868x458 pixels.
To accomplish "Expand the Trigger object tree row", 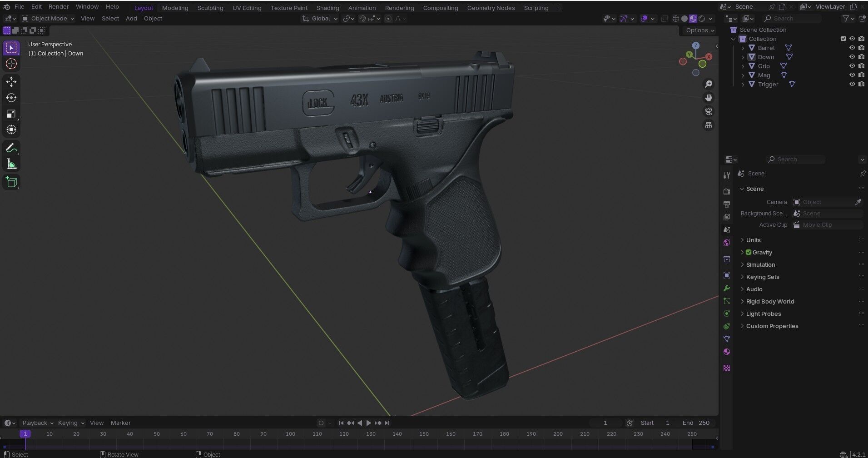I will pyautogui.click(x=743, y=84).
